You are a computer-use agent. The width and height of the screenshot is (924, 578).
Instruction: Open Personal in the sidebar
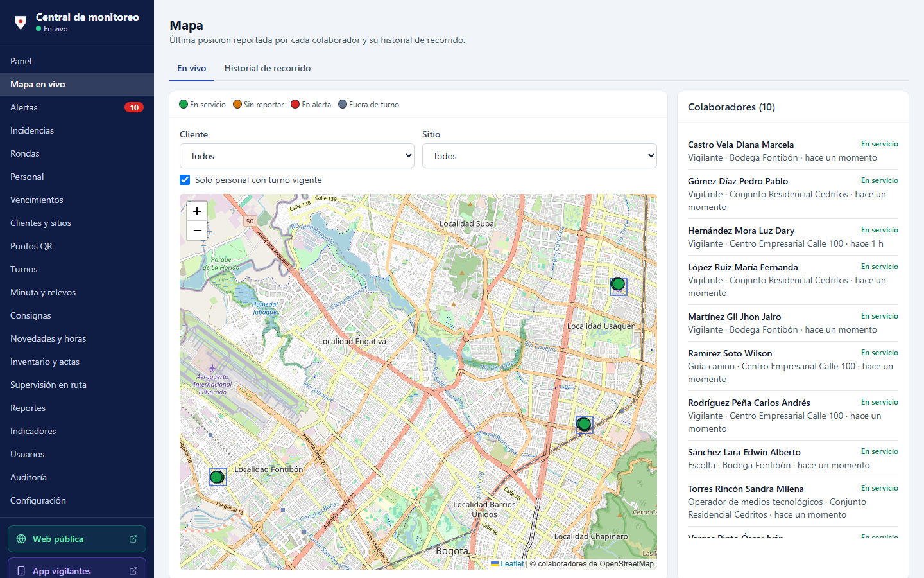click(x=77, y=177)
